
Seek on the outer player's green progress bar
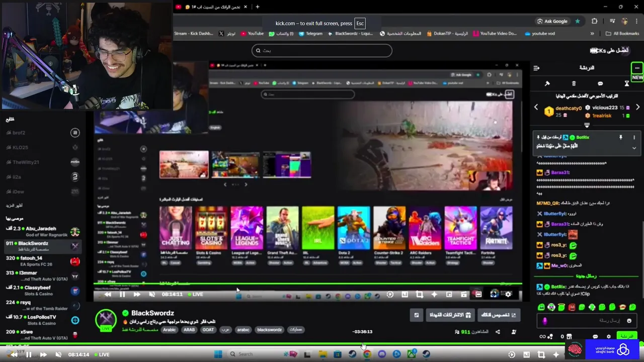pos(322,344)
